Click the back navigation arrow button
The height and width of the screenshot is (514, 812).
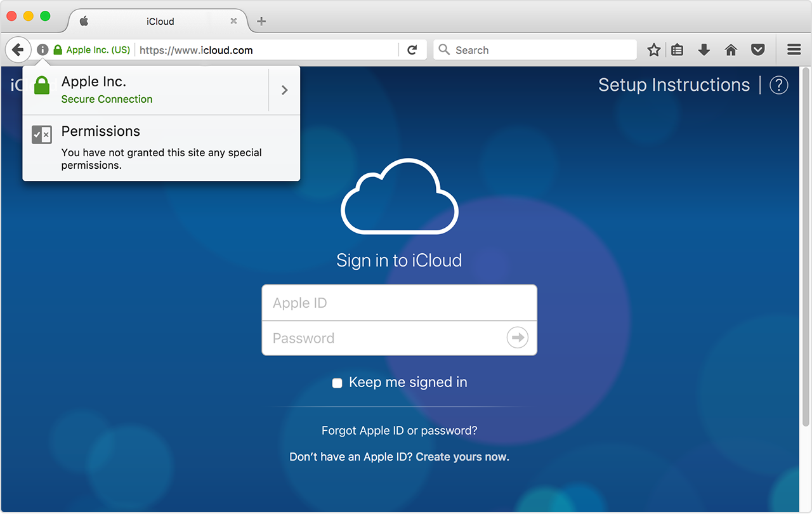18,49
